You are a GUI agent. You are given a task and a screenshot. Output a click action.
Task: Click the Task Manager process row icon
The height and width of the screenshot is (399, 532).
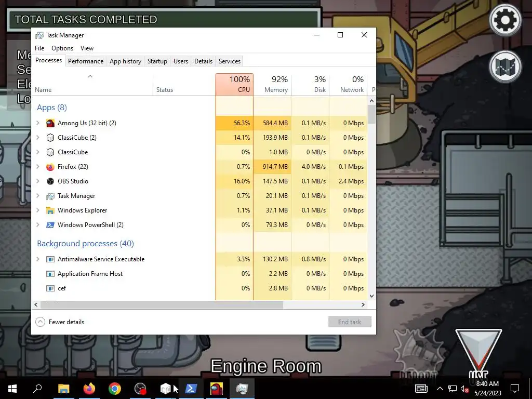pos(50,196)
